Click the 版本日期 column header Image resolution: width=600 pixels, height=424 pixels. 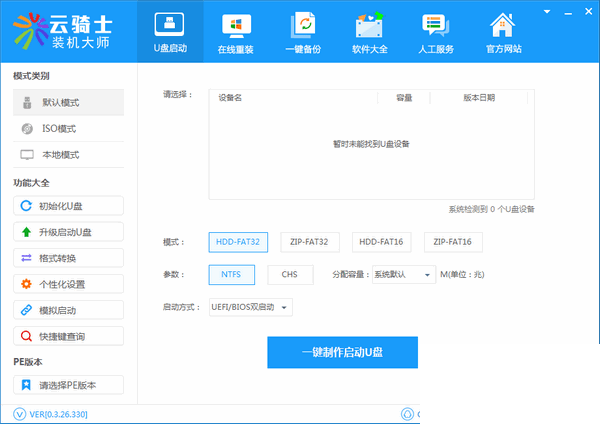coord(479,98)
